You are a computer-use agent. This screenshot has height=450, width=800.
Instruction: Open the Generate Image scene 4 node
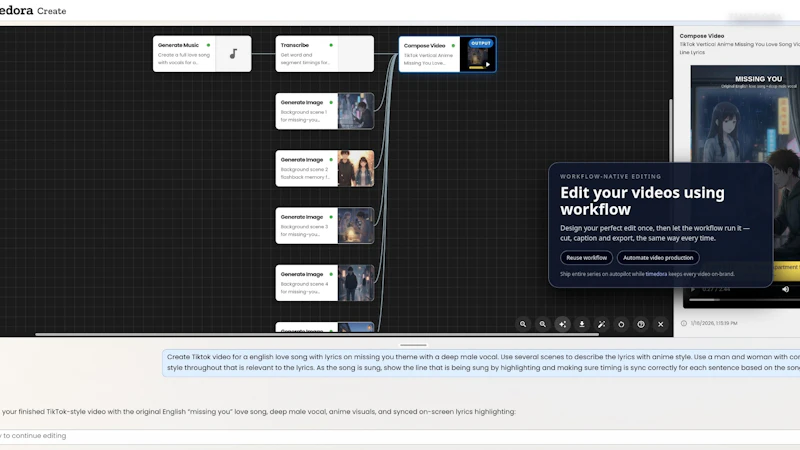(x=324, y=282)
